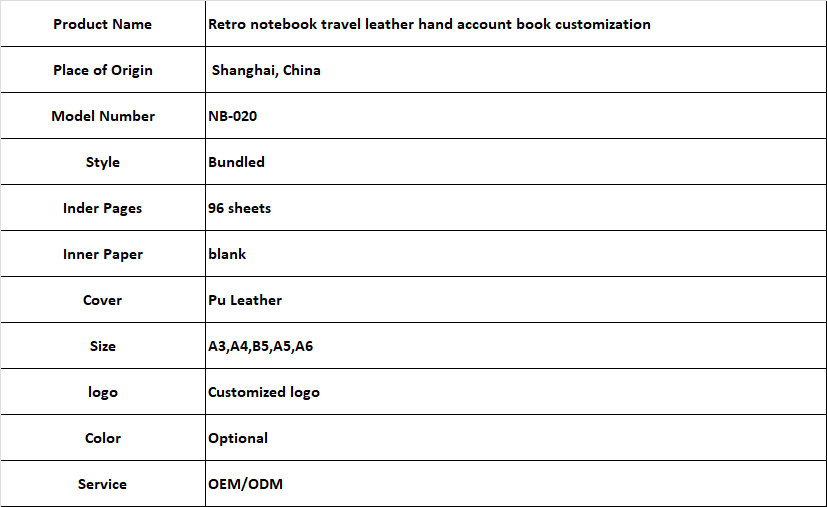Select the blank paper value cell

[227, 254]
